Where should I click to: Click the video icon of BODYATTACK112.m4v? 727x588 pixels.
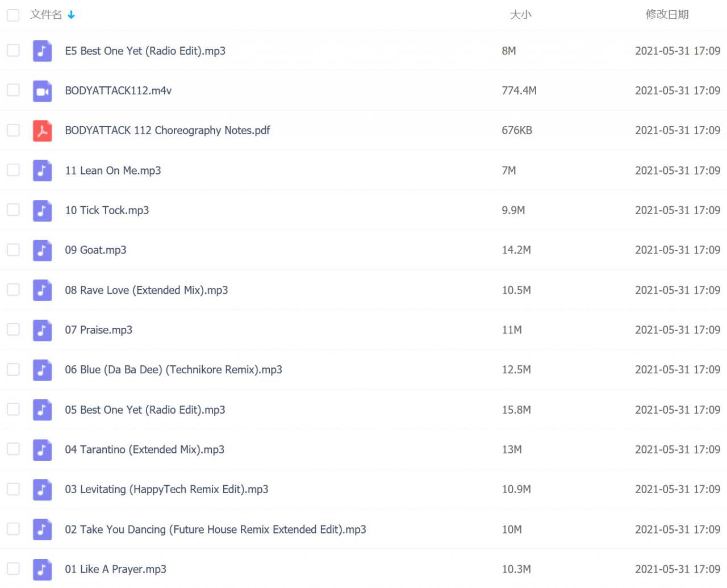[x=42, y=91]
